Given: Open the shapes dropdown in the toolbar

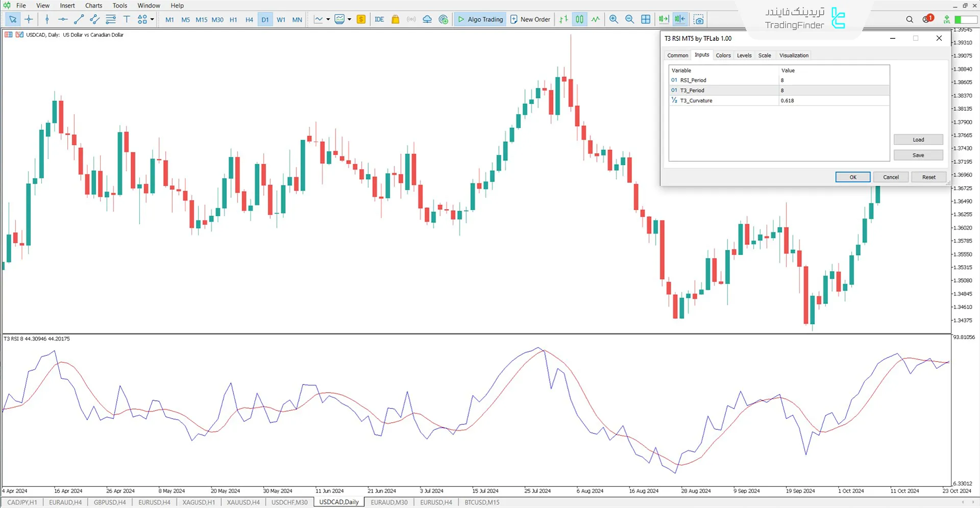Looking at the screenshot, I should coord(151,19).
